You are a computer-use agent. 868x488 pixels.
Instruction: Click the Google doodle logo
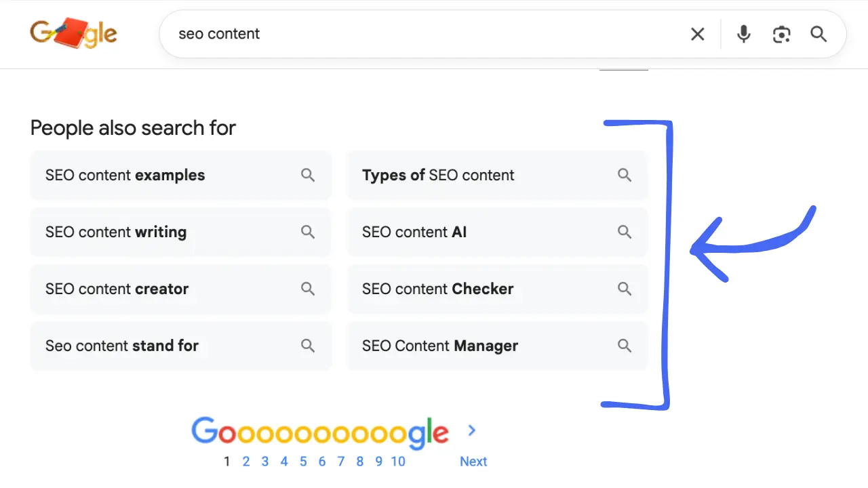[x=73, y=34]
